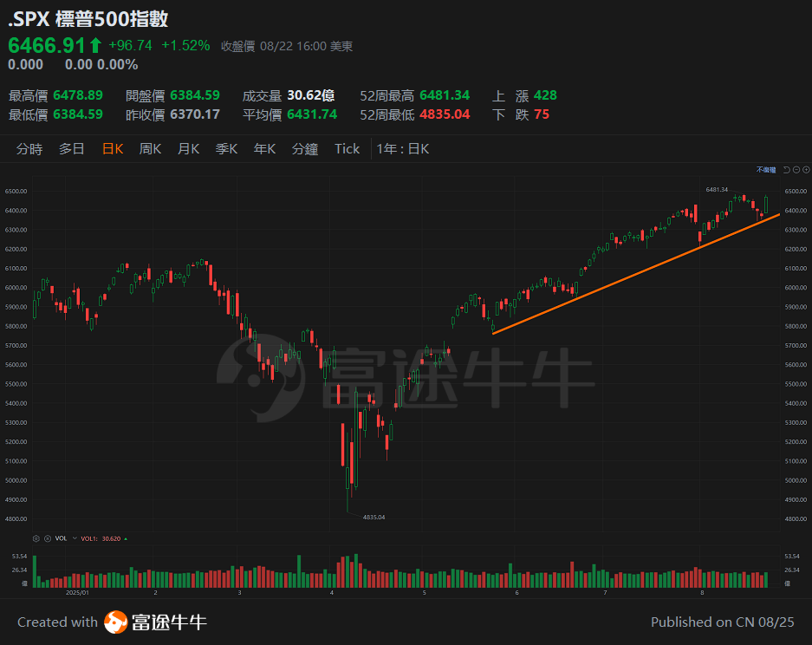Zoom in using the plus icon above chart
Screen dimensions: 812x645
(806, 170)
